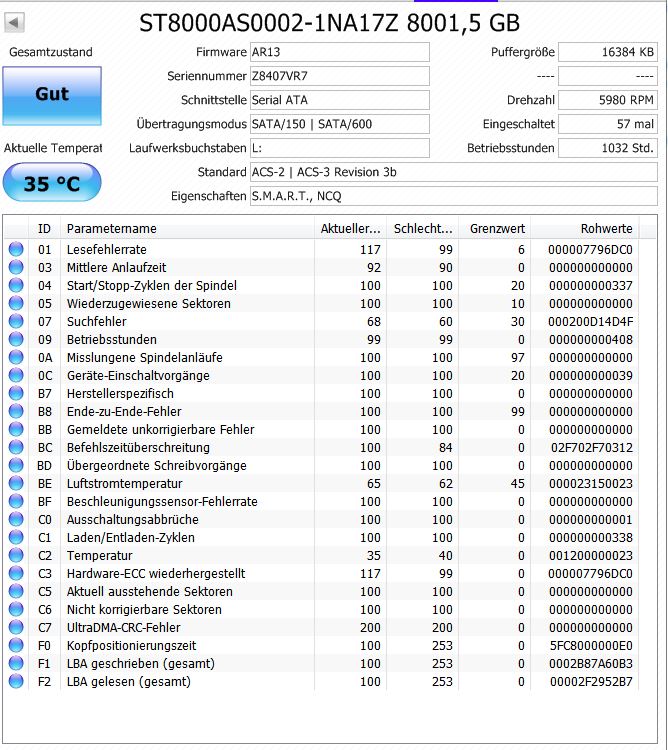This screenshot has height=750, width=668.
Task: Click the Eigenschaften field S.M.A.R.T., NCQ
Action: (x=454, y=196)
